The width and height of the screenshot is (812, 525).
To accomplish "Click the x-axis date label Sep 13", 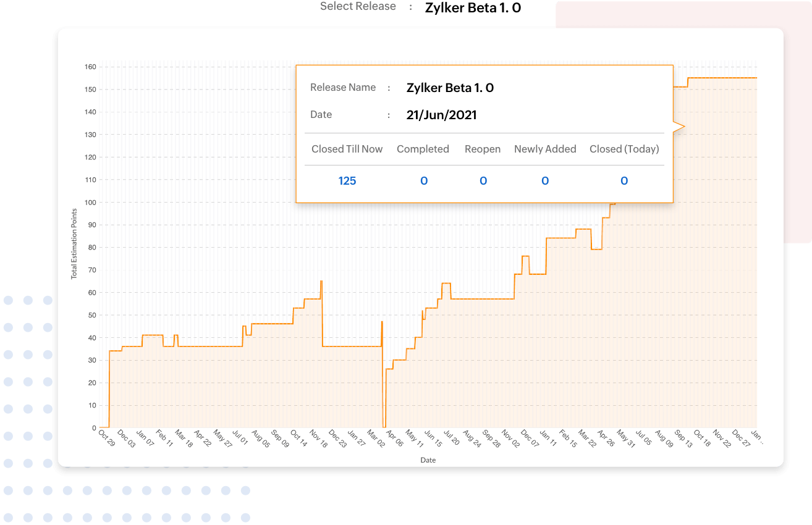I will click(684, 438).
